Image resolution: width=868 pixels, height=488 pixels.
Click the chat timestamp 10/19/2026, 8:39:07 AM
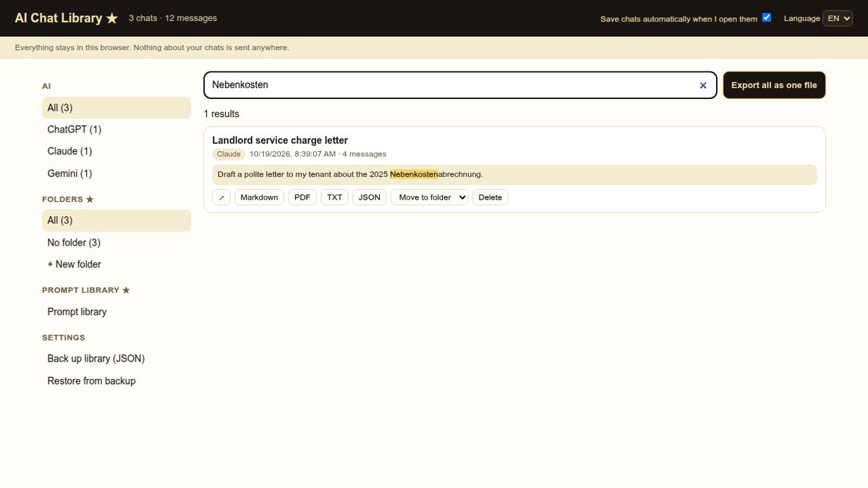[x=293, y=154]
